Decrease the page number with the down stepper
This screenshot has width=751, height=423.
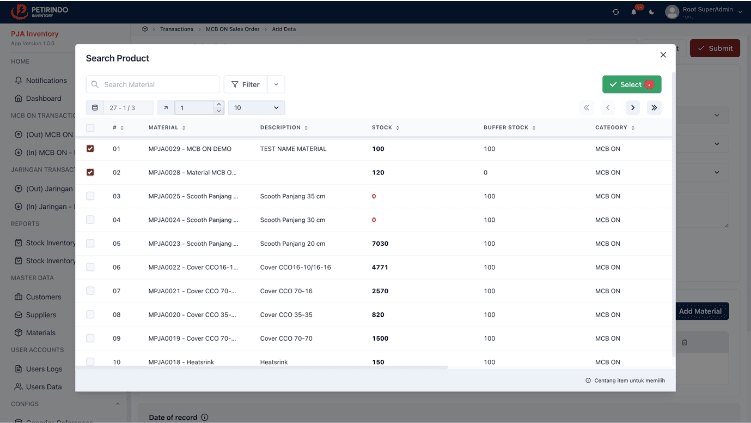tap(219, 111)
